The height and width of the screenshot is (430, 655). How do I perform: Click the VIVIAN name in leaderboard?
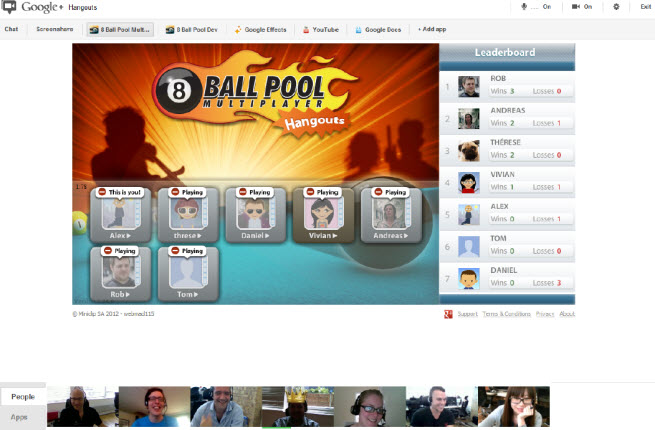(502, 174)
